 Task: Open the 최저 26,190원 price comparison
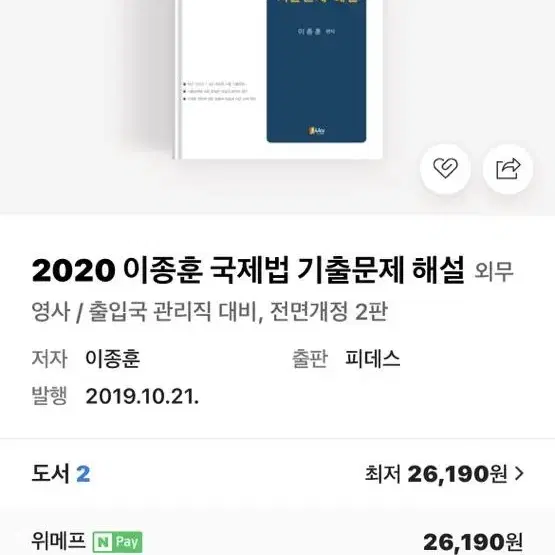[x=444, y=474]
